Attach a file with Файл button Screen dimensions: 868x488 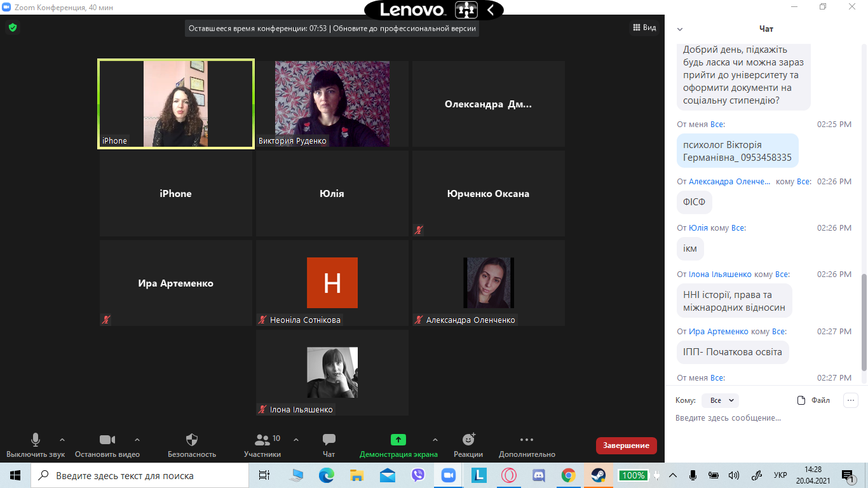[814, 400]
